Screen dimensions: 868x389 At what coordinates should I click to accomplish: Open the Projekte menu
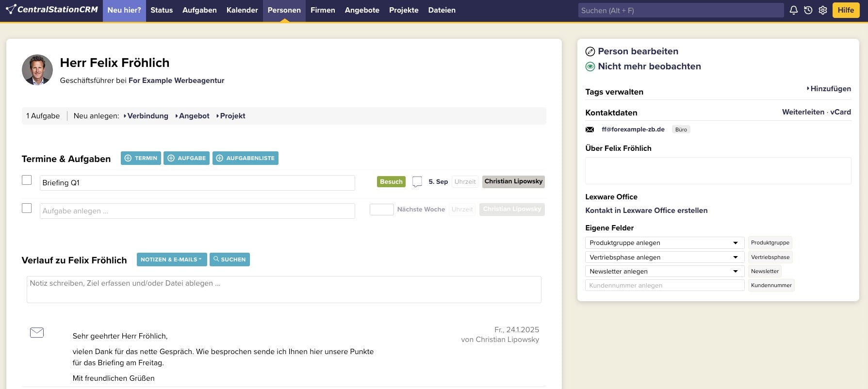404,10
